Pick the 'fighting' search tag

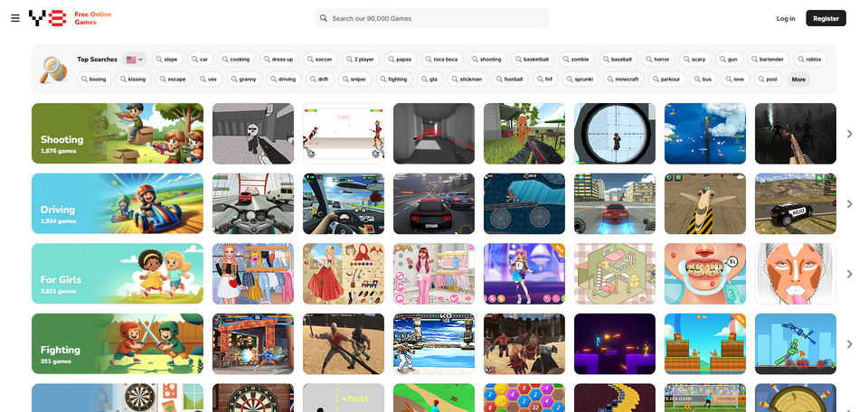tap(394, 80)
